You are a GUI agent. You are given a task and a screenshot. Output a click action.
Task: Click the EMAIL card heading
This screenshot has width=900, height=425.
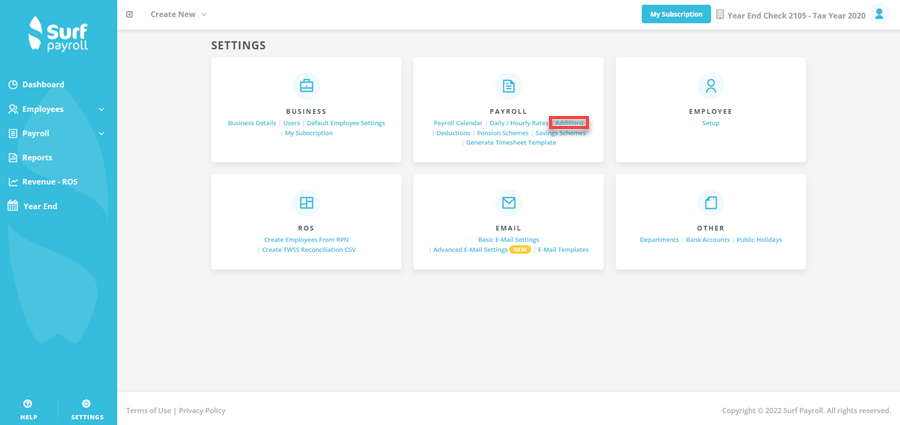509,228
